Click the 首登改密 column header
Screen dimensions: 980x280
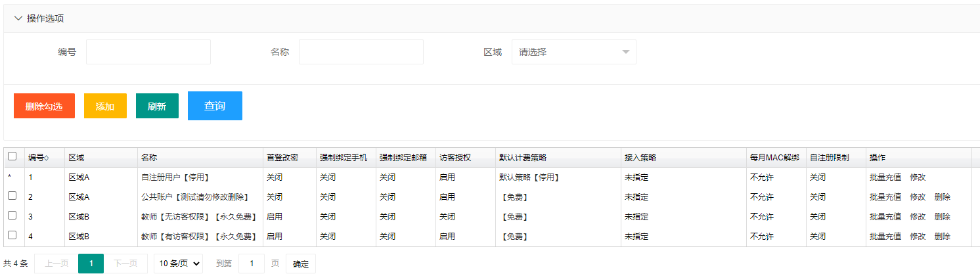289,158
